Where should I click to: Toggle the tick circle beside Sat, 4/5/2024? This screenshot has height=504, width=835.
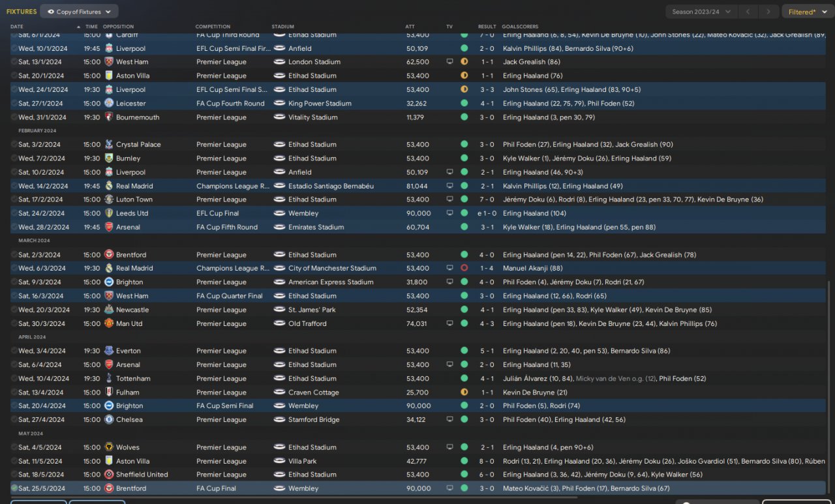tap(14, 447)
